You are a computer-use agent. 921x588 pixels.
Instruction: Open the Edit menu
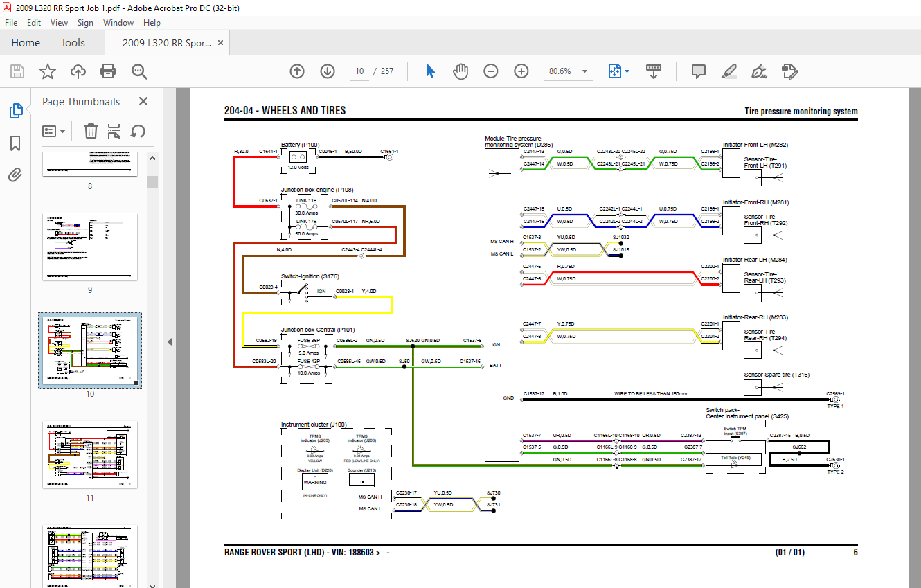34,23
